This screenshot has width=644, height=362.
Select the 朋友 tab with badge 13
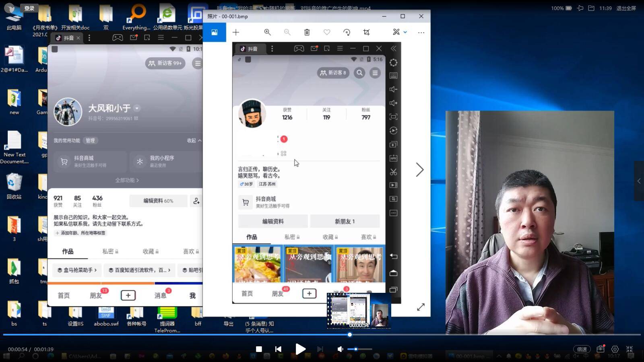(96, 296)
